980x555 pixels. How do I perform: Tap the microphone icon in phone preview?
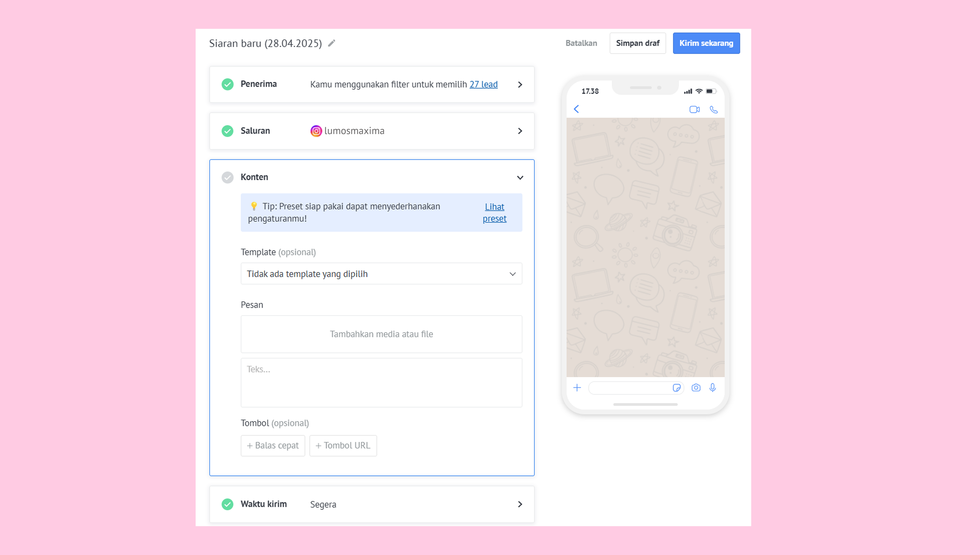coord(713,388)
